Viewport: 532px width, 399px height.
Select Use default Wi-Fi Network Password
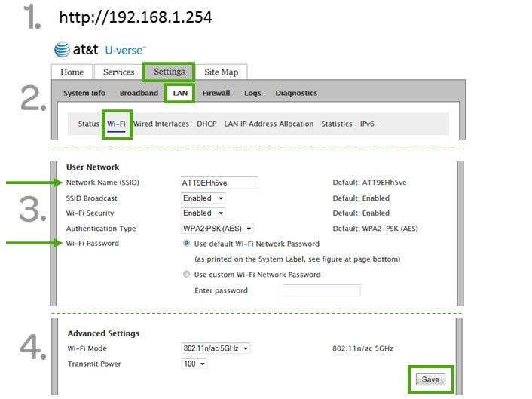coord(187,244)
